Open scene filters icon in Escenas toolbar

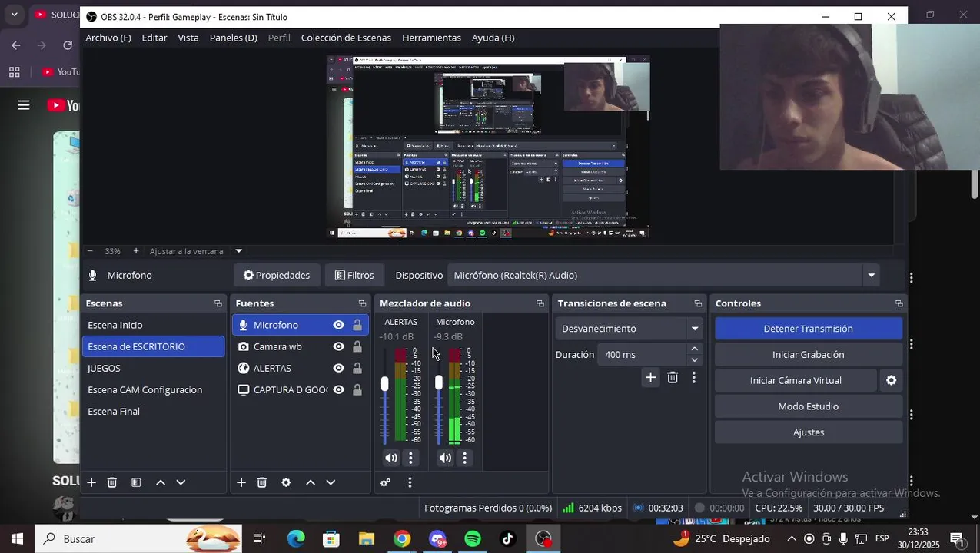136,482
